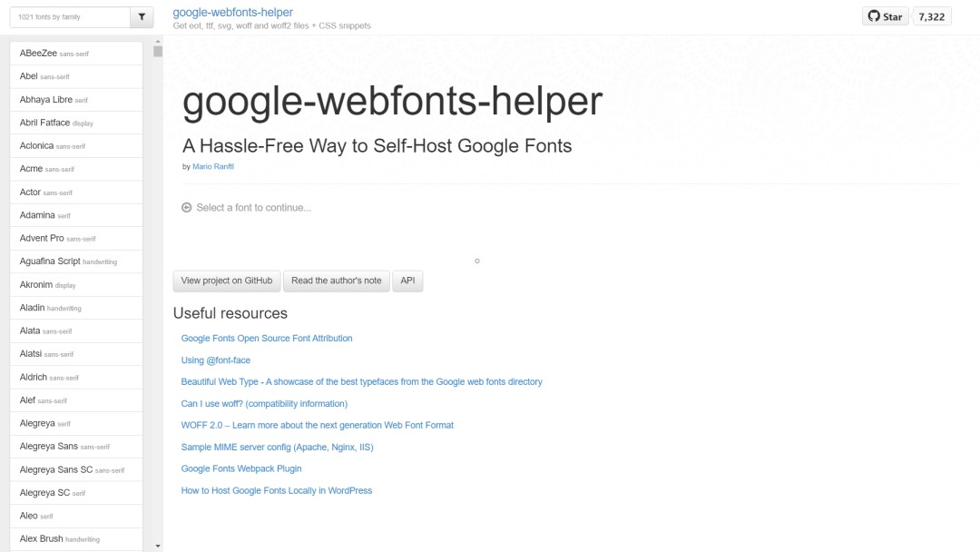Open 'Google Fonts Open Source Font Attribution'
Screen dimensions: 980x552
(x=267, y=338)
